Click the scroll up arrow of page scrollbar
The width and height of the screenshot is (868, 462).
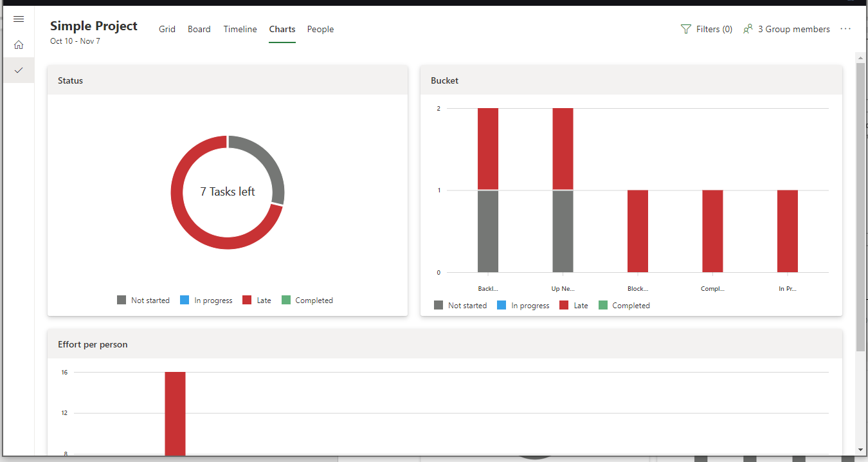coord(861,57)
